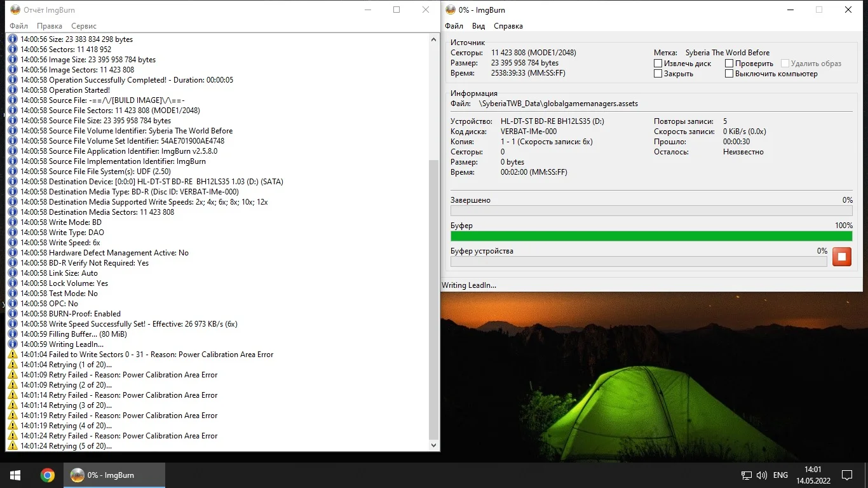This screenshot has height=488, width=868.
Task: Enable the 'Выключить компьютер' checkbox
Action: point(729,74)
